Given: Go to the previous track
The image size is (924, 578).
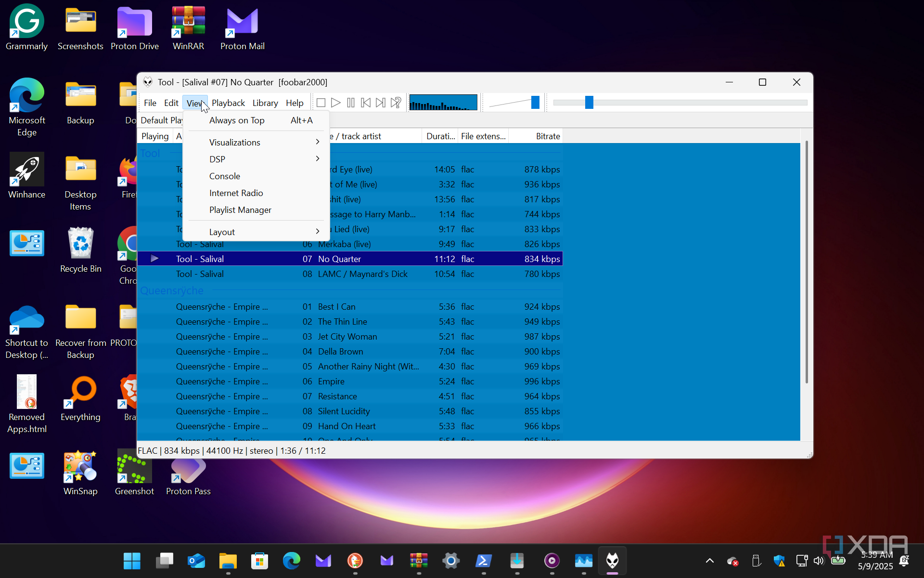Looking at the screenshot, I should point(366,103).
